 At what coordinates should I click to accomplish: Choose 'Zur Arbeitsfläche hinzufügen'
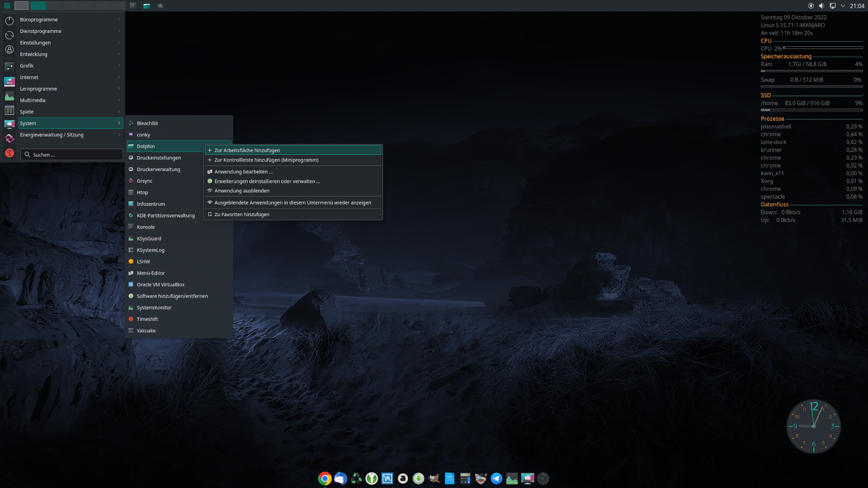point(293,150)
